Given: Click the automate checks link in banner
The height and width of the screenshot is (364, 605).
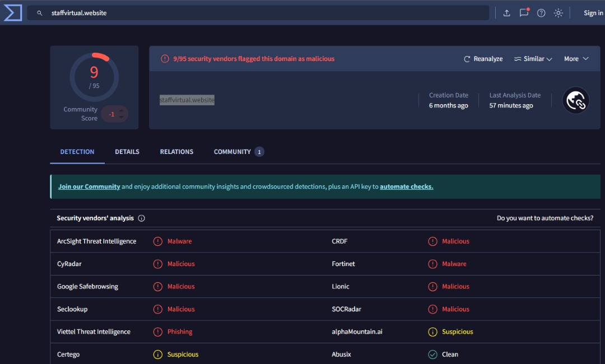Looking at the screenshot, I should [406, 186].
